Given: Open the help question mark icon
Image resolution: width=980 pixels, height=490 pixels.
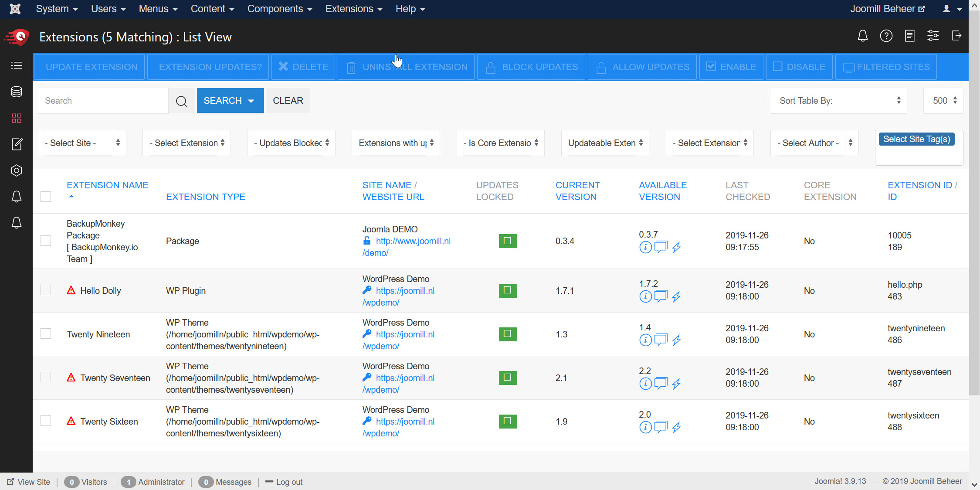Looking at the screenshot, I should click(886, 36).
